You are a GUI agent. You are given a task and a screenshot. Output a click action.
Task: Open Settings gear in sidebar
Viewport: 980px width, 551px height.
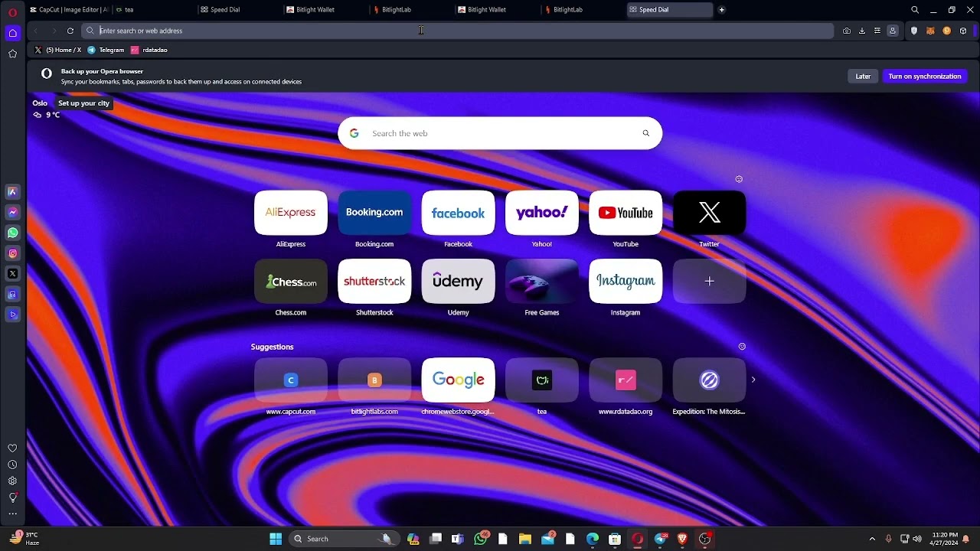[12, 481]
